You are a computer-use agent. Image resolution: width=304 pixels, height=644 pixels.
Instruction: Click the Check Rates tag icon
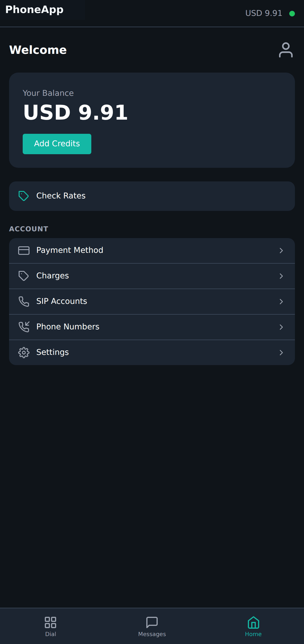24,196
